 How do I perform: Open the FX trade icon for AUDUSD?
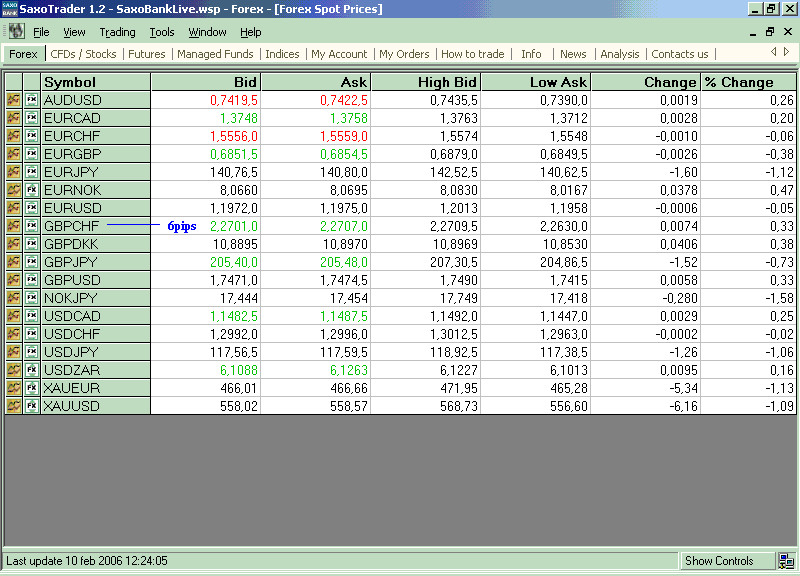point(32,100)
